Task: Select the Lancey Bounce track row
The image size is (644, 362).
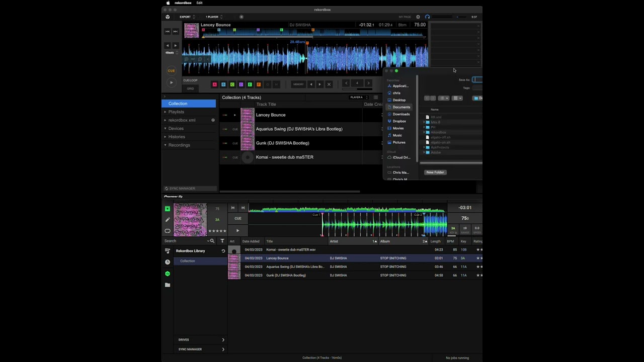Action: point(301,115)
